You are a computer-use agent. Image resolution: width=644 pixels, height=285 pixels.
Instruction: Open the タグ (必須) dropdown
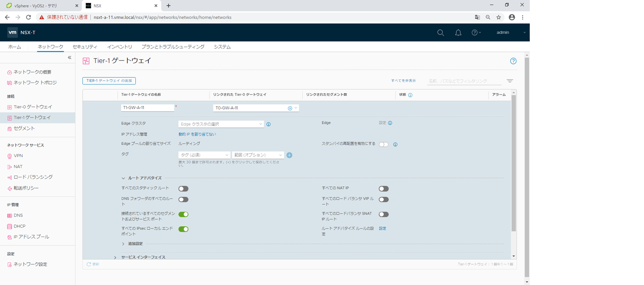point(204,155)
